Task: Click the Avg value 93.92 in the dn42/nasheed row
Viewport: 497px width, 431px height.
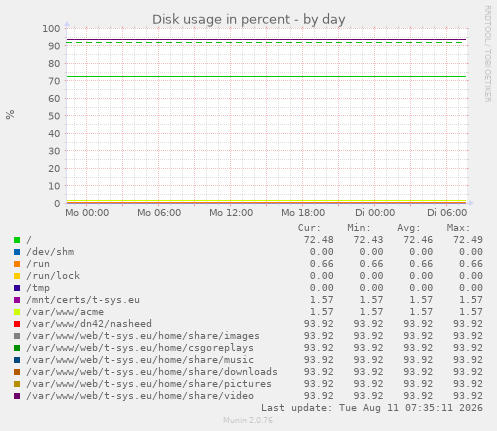Action: click(418, 324)
